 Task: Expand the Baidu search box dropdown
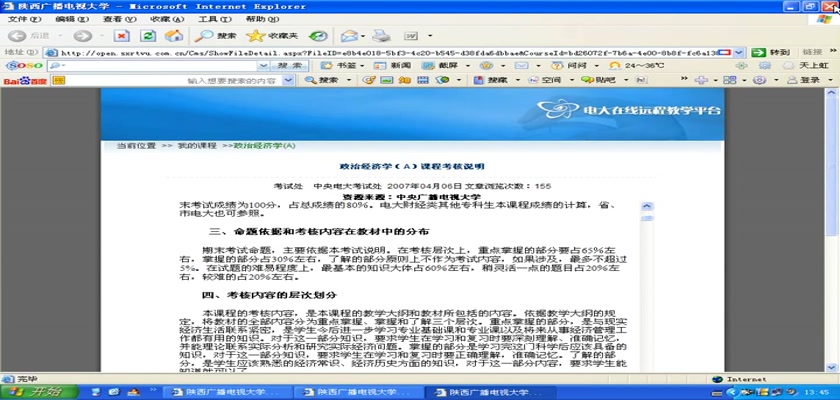(289, 80)
